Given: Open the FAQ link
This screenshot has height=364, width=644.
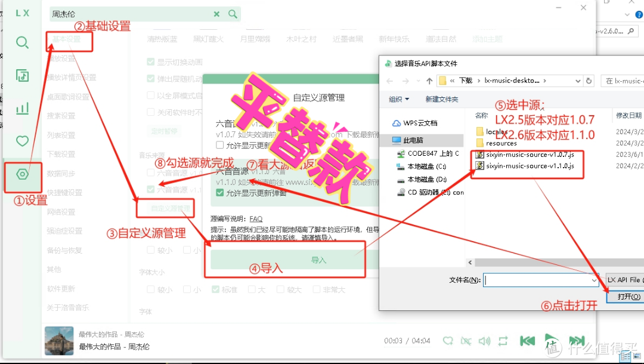Looking at the screenshot, I should (x=256, y=219).
